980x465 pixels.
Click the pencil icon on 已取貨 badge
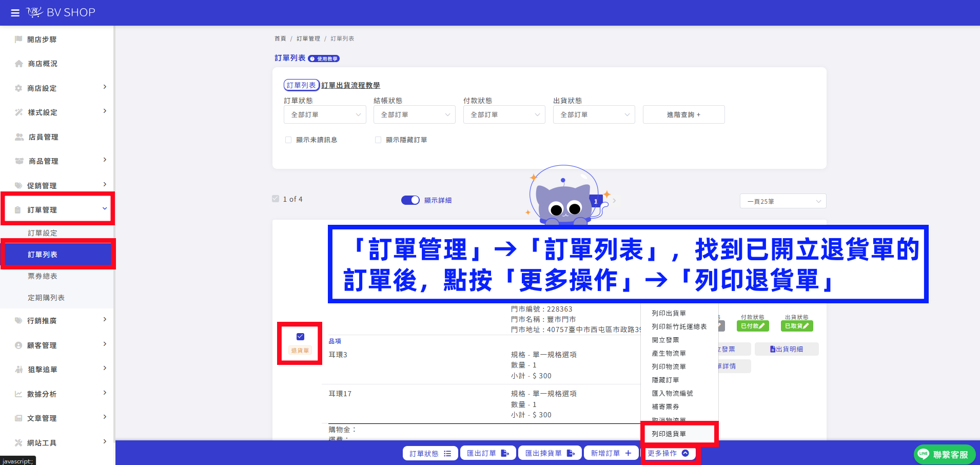tap(806, 326)
